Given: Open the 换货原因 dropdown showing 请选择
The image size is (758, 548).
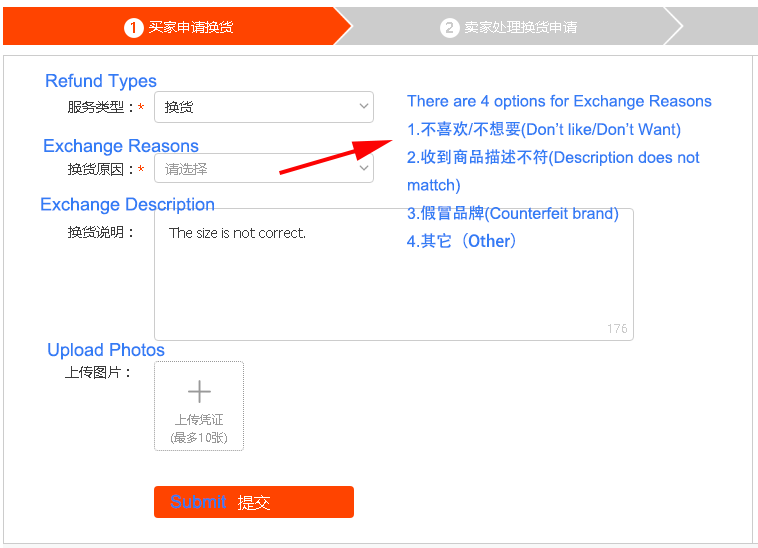Looking at the screenshot, I should [x=263, y=169].
